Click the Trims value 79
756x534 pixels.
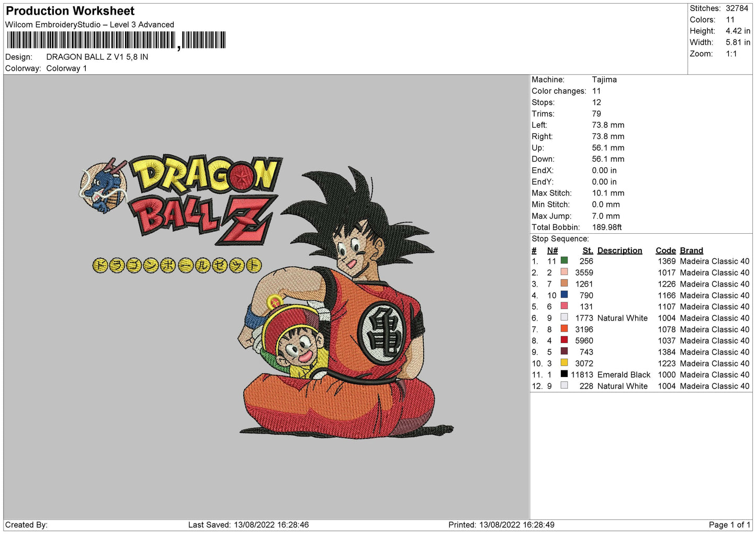tap(596, 113)
